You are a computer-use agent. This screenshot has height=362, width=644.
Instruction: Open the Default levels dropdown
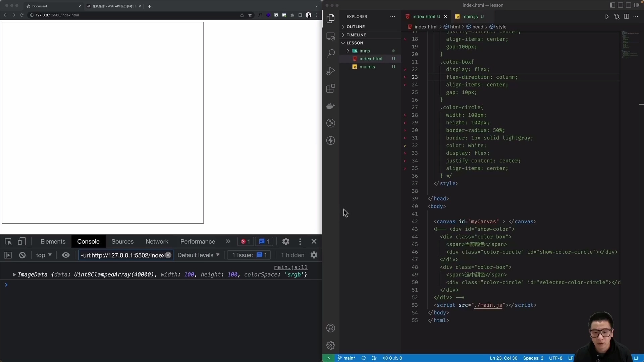point(198,255)
